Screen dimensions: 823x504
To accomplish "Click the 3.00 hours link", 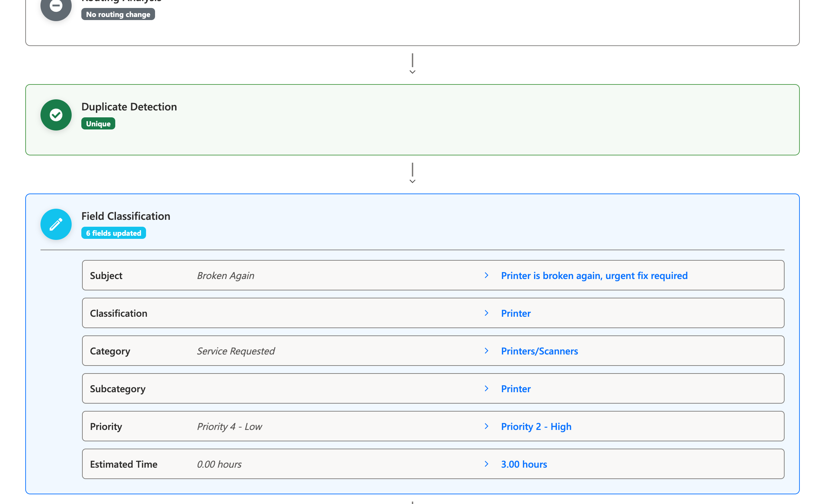I will pos(524,464).
